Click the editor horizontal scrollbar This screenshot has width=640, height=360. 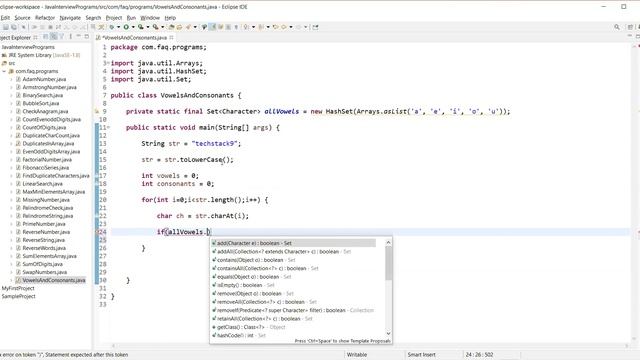369,346
